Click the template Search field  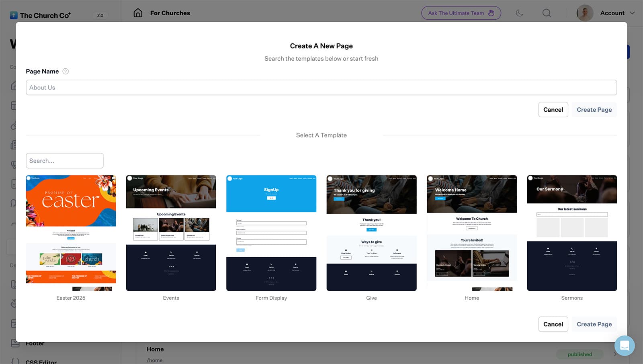coord(64,161)
